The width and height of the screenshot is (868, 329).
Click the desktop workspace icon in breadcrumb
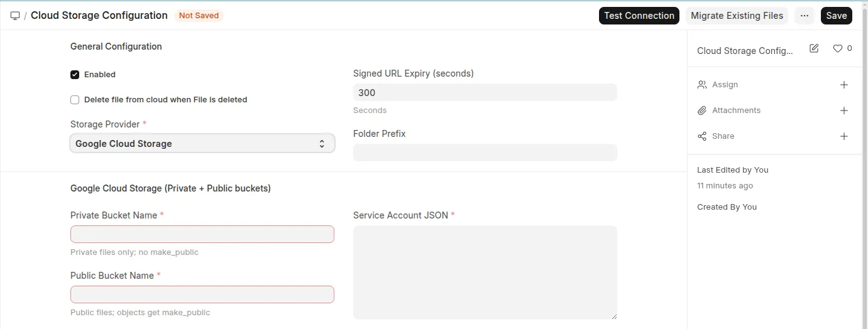15,16
